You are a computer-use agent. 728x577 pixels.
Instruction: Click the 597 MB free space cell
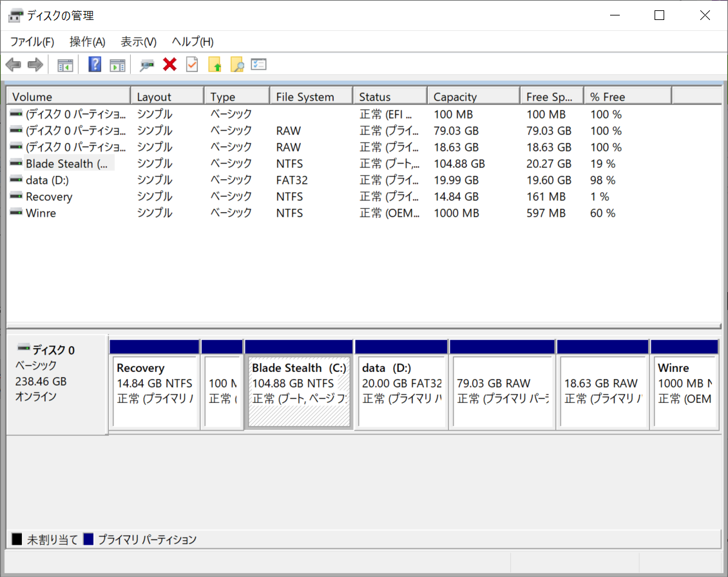tap(546, 213)
